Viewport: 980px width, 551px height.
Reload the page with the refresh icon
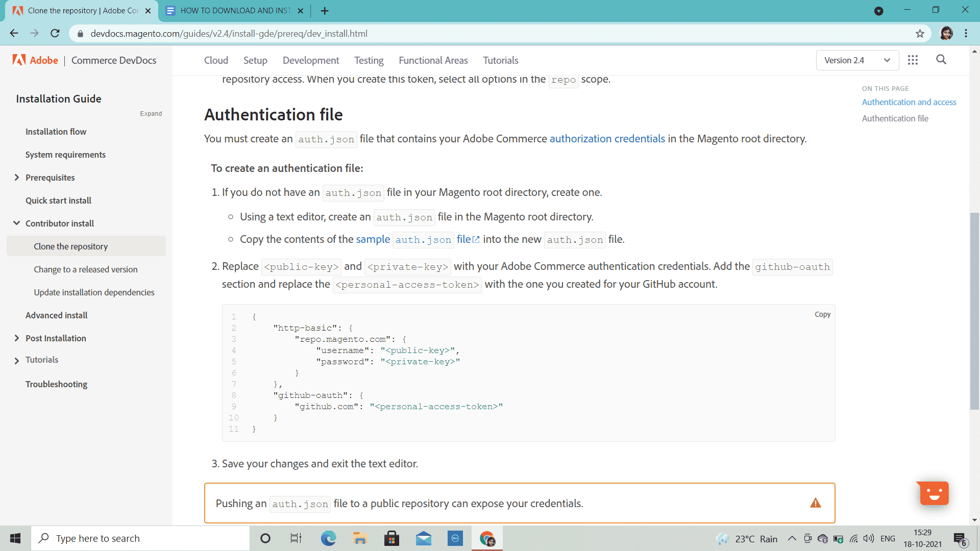(x=55, y=34)
